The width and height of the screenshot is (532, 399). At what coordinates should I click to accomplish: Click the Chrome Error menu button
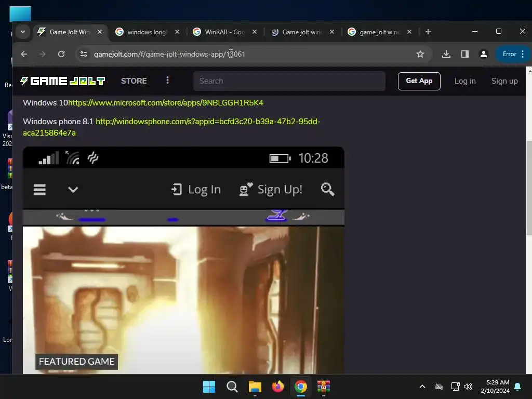[x=513, y=54]
